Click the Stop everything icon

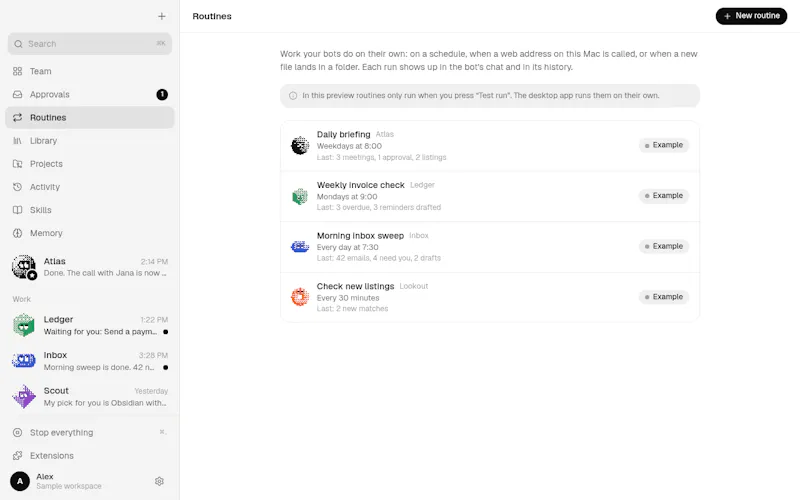[x=17, y=432]
